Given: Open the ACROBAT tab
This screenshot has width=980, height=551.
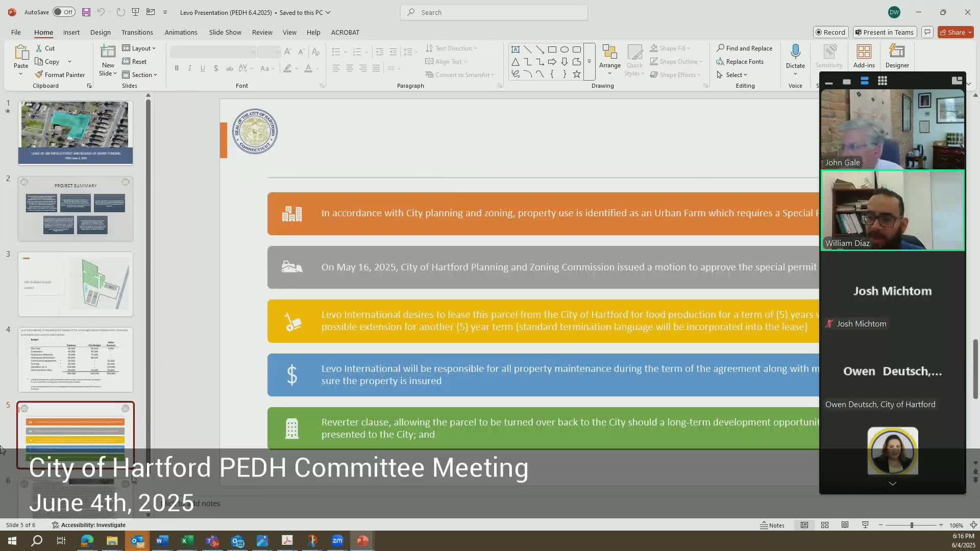Looking at the screenshot, I should [345, 32].
